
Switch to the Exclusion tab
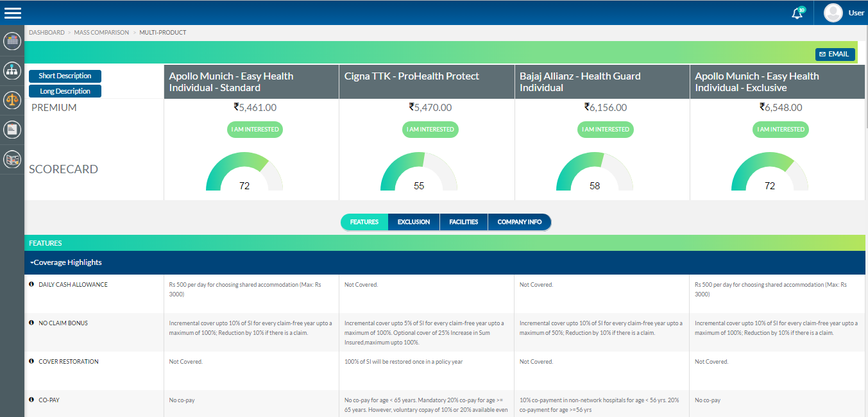pos(414,222)
